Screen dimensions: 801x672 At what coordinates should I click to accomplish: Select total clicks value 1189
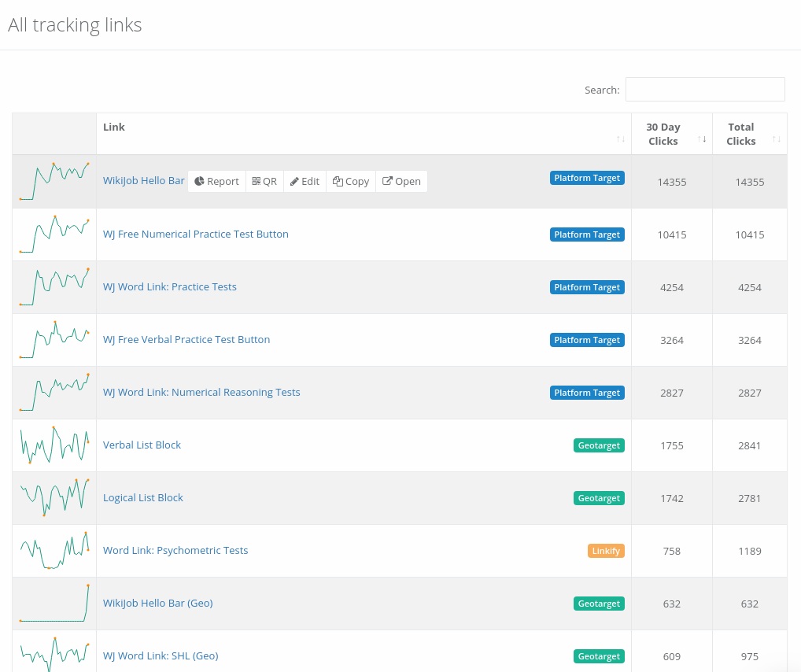point(749,551)
